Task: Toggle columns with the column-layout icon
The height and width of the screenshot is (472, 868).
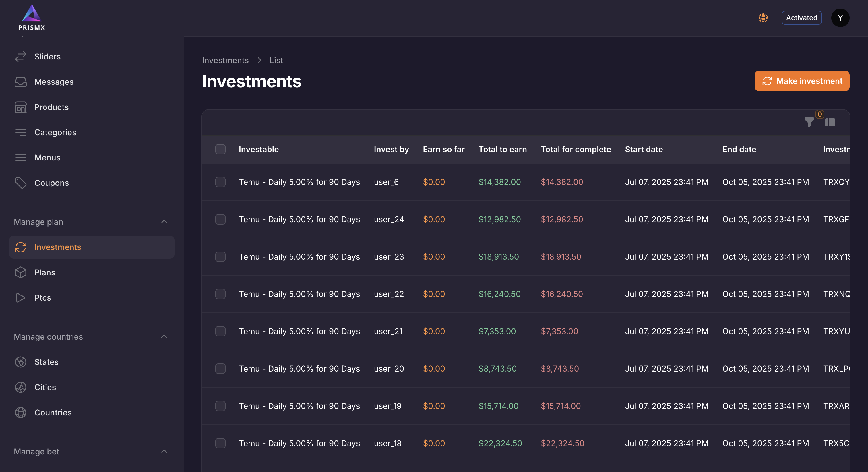Action: click(x=830, y=122)
